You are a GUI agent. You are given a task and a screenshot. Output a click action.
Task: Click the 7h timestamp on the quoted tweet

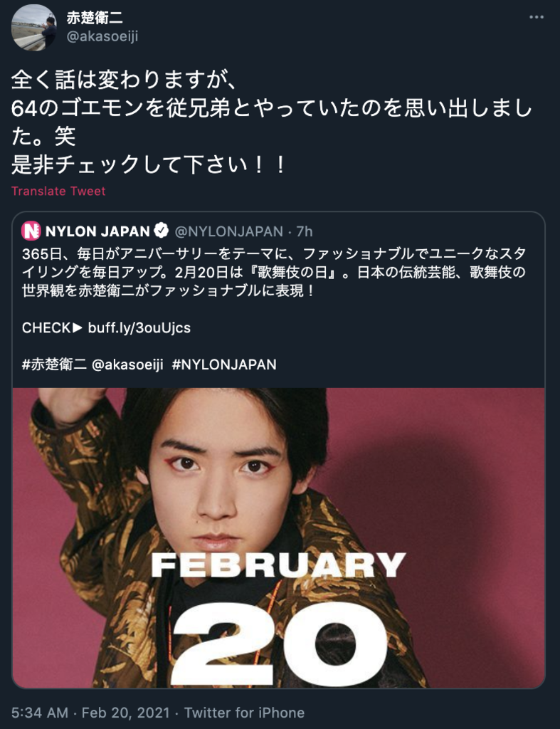click(x=305, y=231)
